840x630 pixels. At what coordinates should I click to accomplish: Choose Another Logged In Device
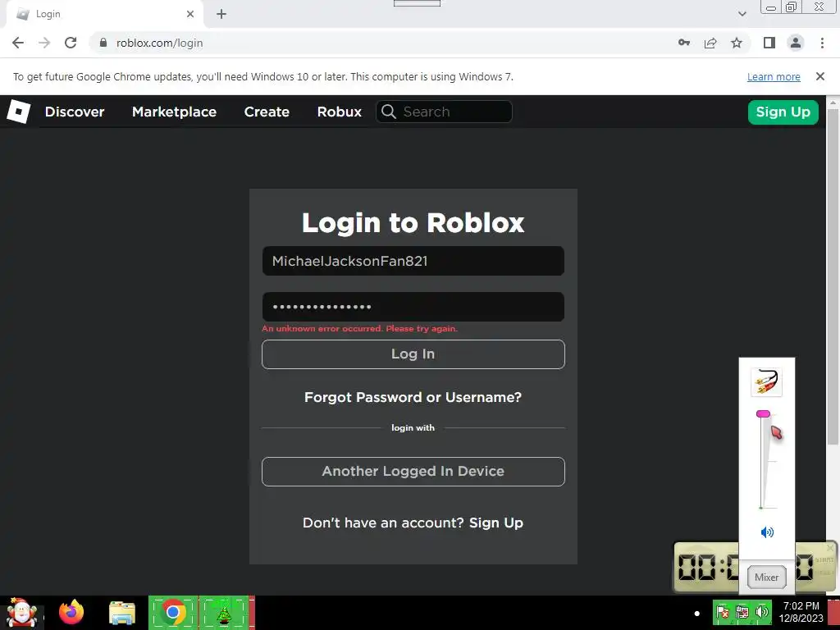click(413, 472)
